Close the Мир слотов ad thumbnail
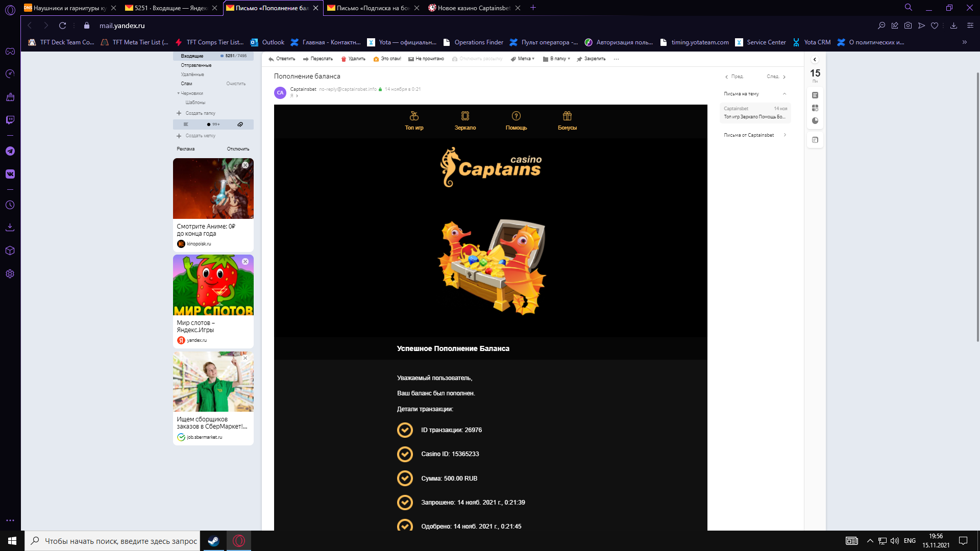The image size is (980, 551). 246,262
